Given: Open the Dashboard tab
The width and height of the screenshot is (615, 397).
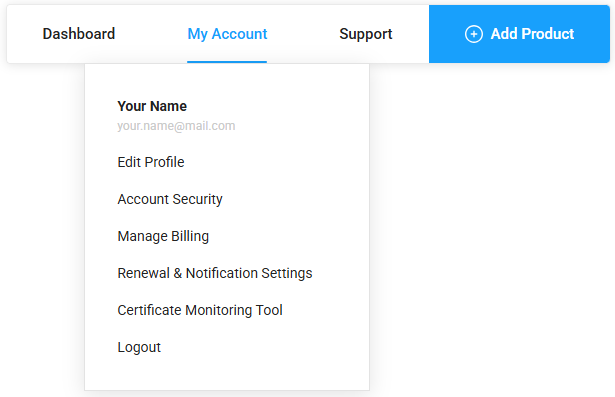Looking at the screenshot, I should point(79,34).
